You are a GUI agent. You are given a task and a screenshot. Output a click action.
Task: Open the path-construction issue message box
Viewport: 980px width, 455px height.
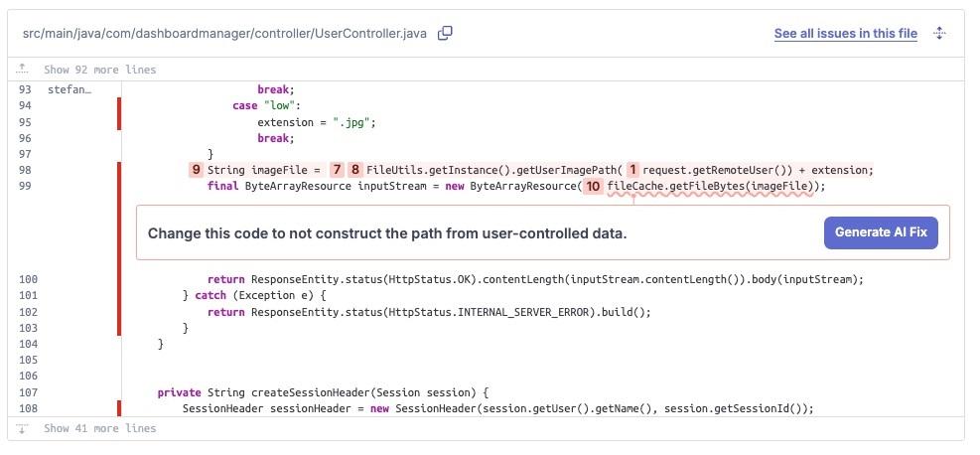[387, 233]
